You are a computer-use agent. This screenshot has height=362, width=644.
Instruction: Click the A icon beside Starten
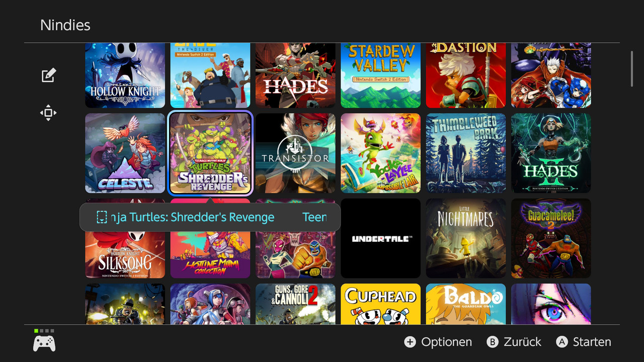[x=562, y=342]
